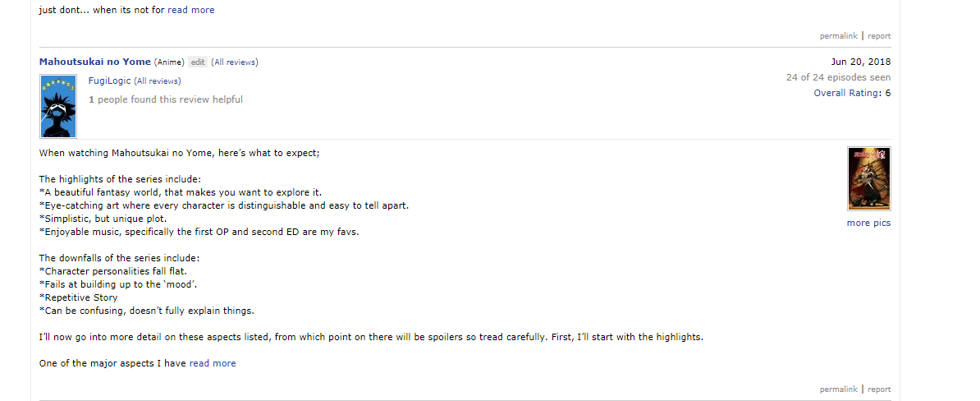Click the 24 of 24 episodes seen text
This screenshot has width=980, height=401.
click(838, 77)
